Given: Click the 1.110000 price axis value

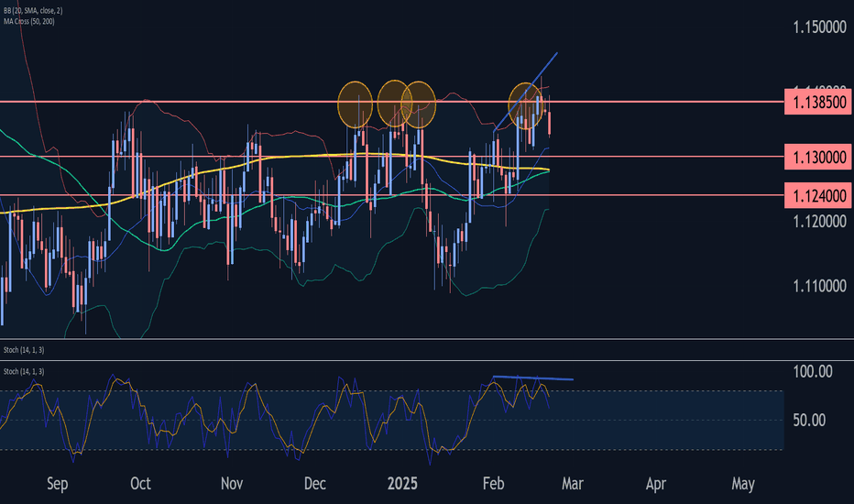Looking at the screenshot, I should pyautogui.click(x=820, y=286).
